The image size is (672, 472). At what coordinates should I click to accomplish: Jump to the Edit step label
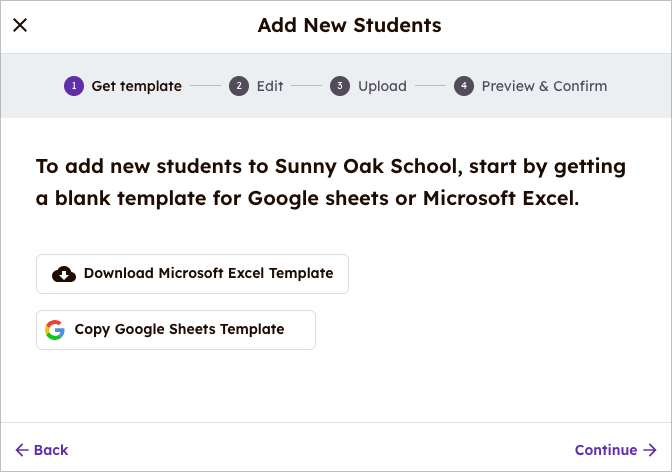270,86
